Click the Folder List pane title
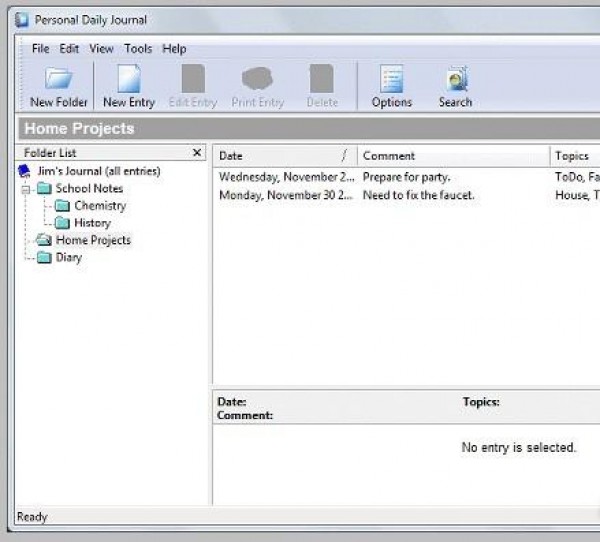 (x=50, y=153)
